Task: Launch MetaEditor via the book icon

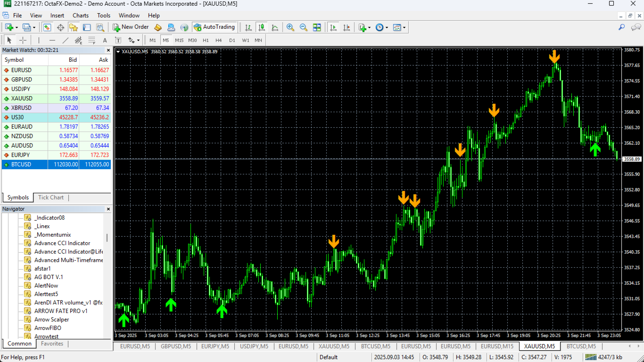Action: (x=158, y=27)
